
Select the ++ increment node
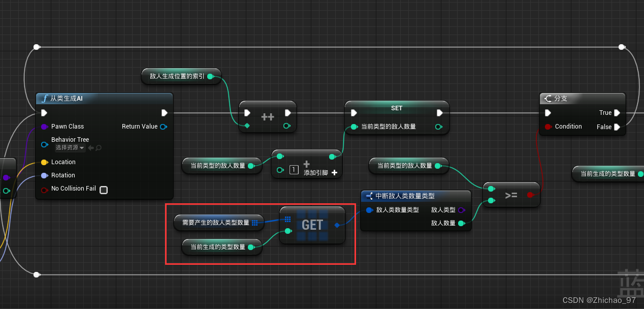[268, 116]
